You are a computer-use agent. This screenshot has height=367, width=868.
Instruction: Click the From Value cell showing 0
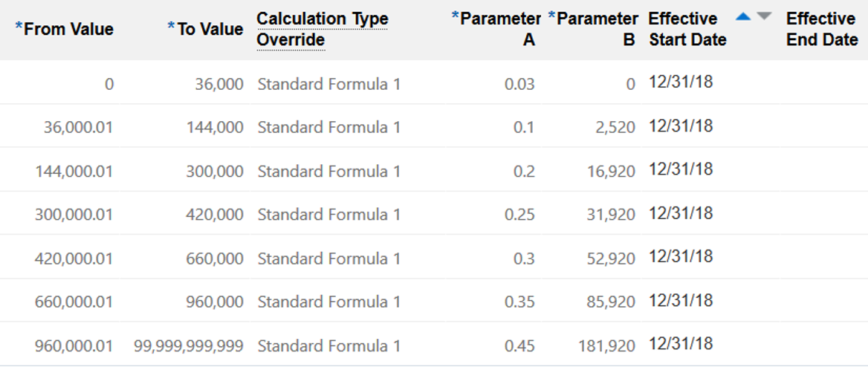[109, 84]
